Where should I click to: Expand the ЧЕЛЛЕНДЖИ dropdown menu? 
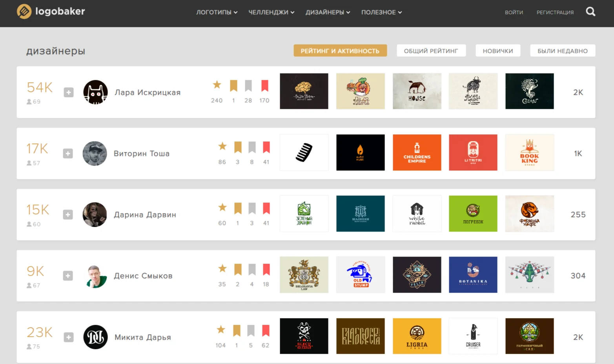click(x=271, y=12)
